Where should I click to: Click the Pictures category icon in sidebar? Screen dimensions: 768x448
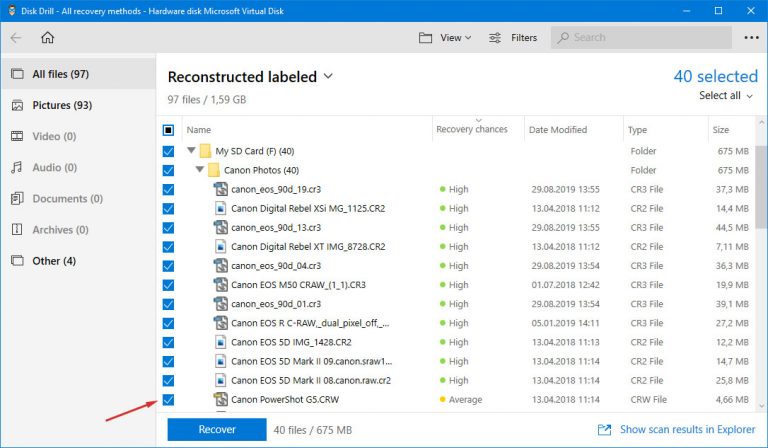coord(17,105)
